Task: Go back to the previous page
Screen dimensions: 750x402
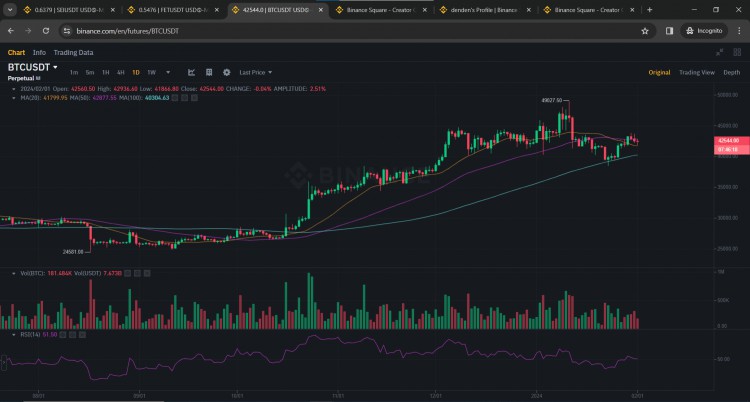Action: tap(11, 31)
